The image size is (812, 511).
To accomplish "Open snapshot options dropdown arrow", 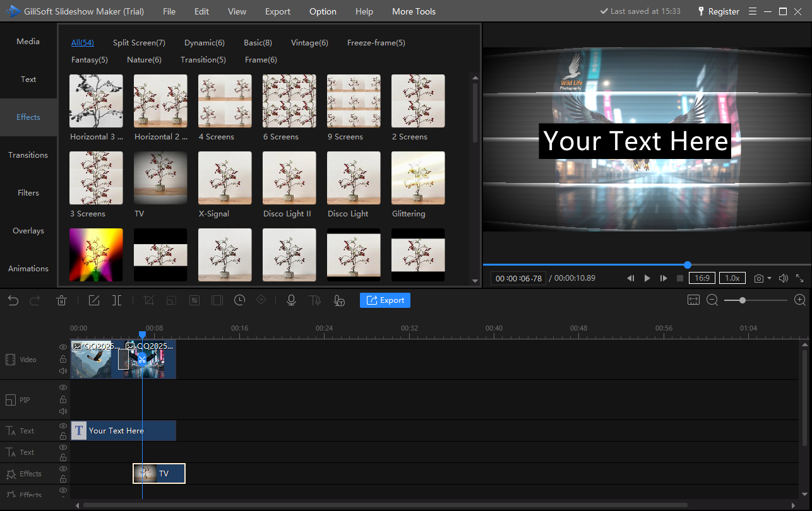I will point(769,278).
